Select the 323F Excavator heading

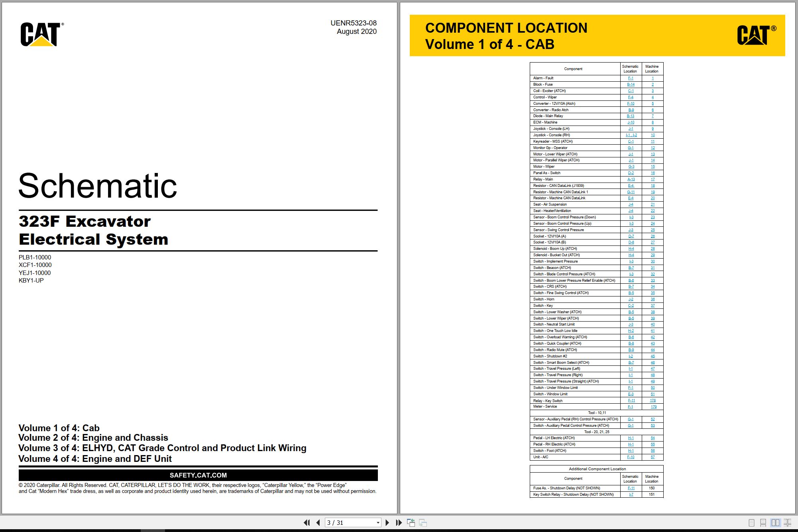[x=85, y=221]
